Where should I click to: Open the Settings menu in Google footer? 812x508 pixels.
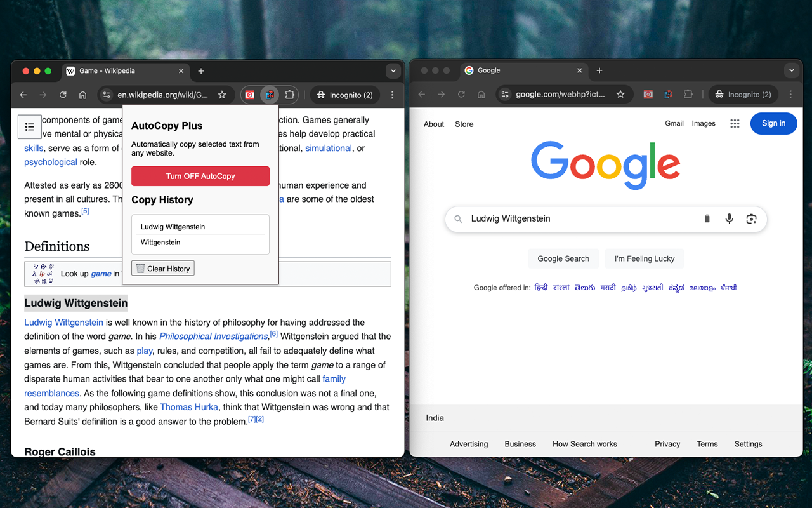point(749,444)
